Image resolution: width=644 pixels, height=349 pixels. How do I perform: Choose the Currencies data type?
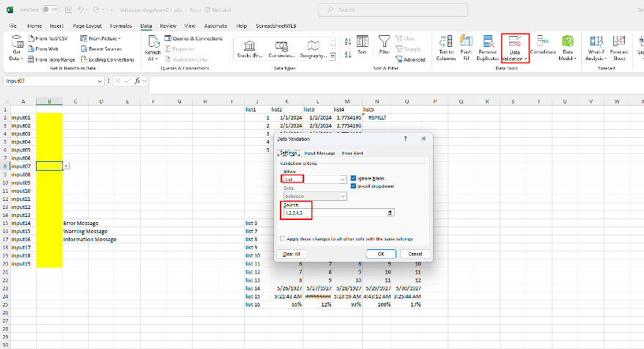pyautogui.click(x=281, y=49)
